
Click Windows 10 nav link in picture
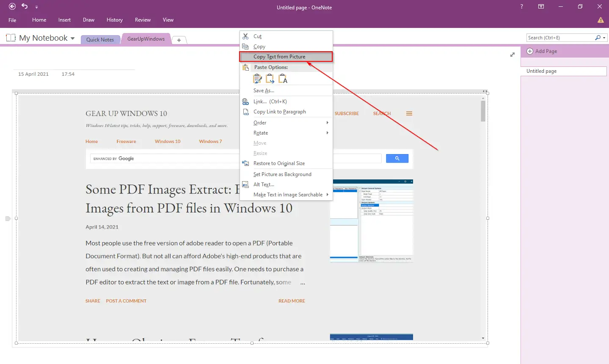[x=168, y=141]
